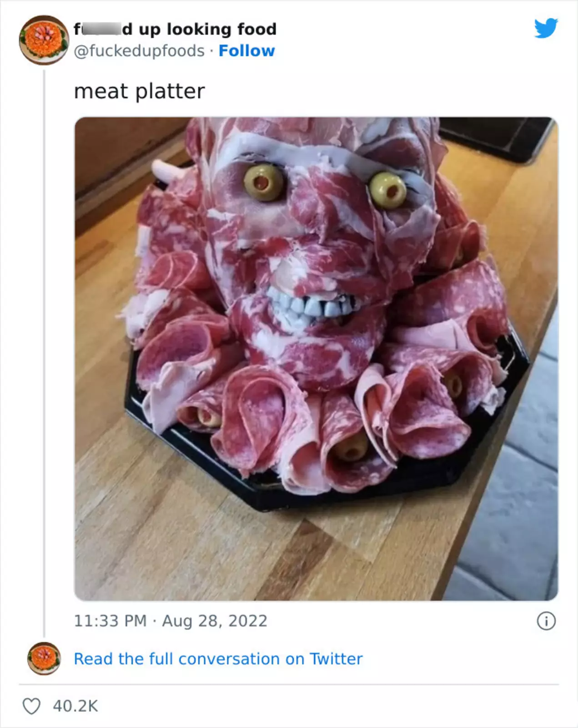The image size is (578, 728).
Task: Click the Twitter bird logo icon
Action: tap(546, 29)
